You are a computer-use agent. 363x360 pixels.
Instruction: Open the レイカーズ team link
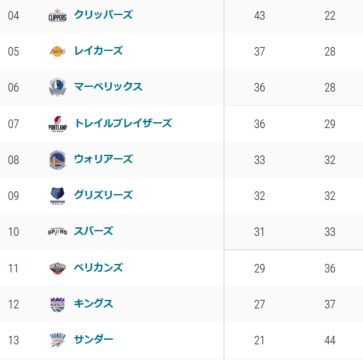99,51
